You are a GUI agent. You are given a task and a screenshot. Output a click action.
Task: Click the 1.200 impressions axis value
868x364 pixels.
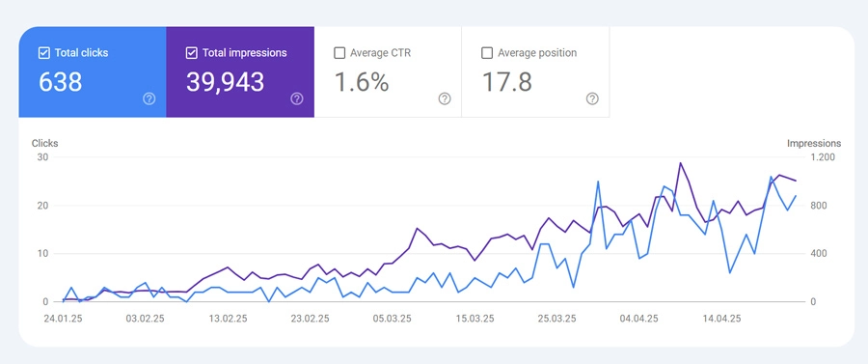(824, 157)
